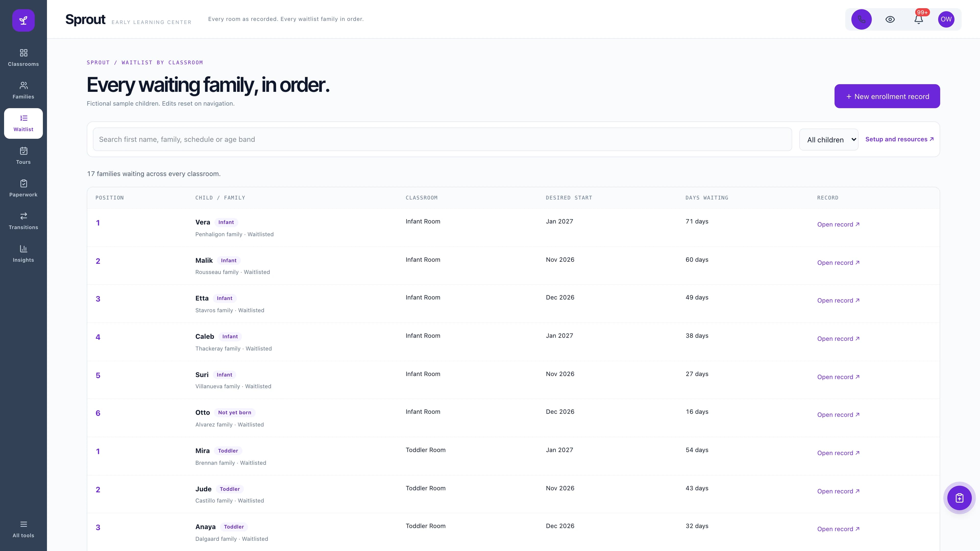
Task: Select the Waitlist sidebar item
Action: pyautogui.click(x=23, y=123)
